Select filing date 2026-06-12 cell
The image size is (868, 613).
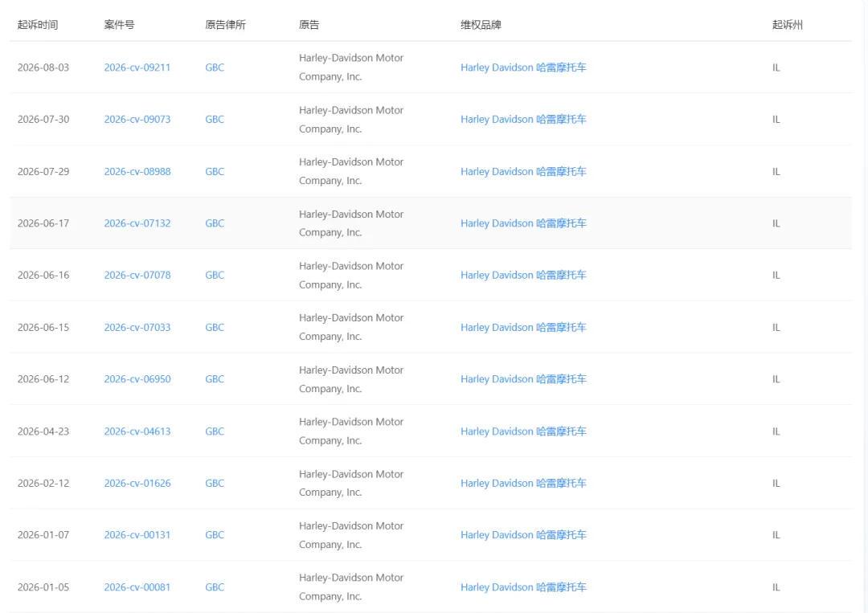[x=43, y=379]
